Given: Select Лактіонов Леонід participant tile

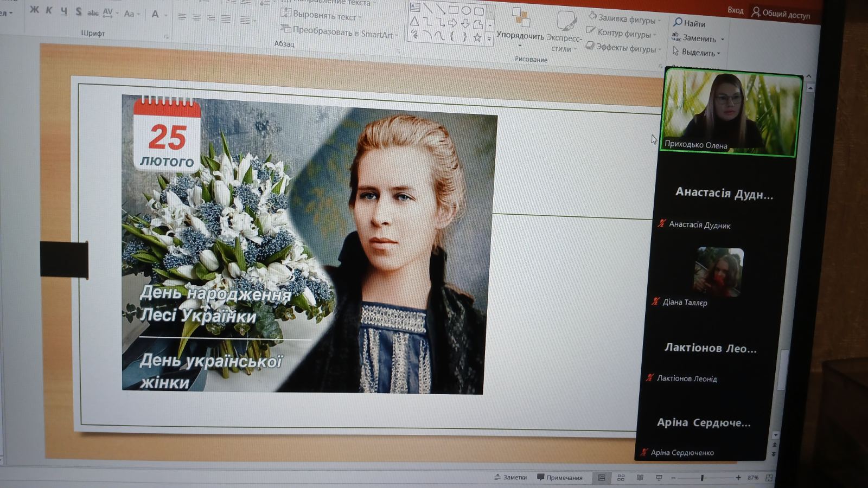Looking at the screenshot, I should click(710, 348).
